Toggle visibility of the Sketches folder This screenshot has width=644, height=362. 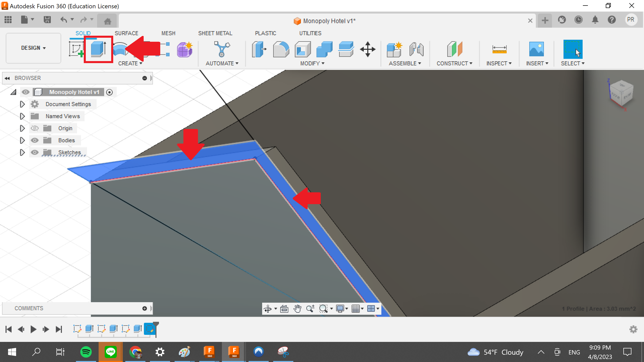(x=34, y=152)
